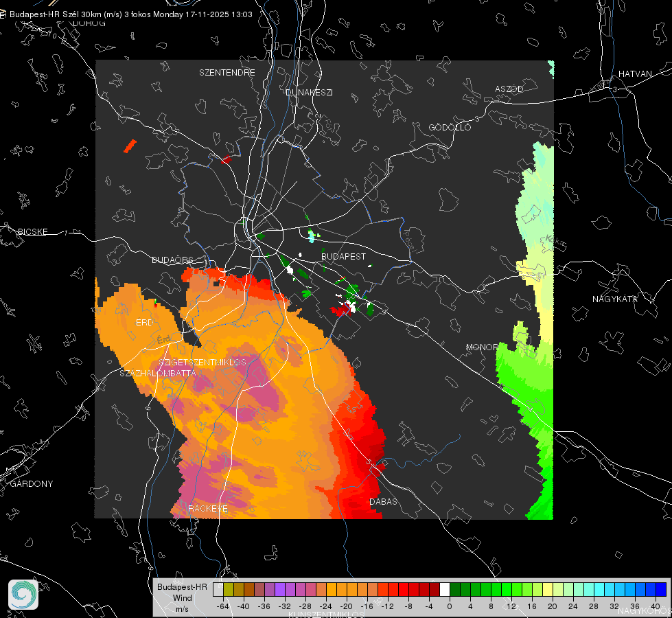Click the radar title with date 17-11-2025
The image size is (672, 618).
click(x=130, y=14)
